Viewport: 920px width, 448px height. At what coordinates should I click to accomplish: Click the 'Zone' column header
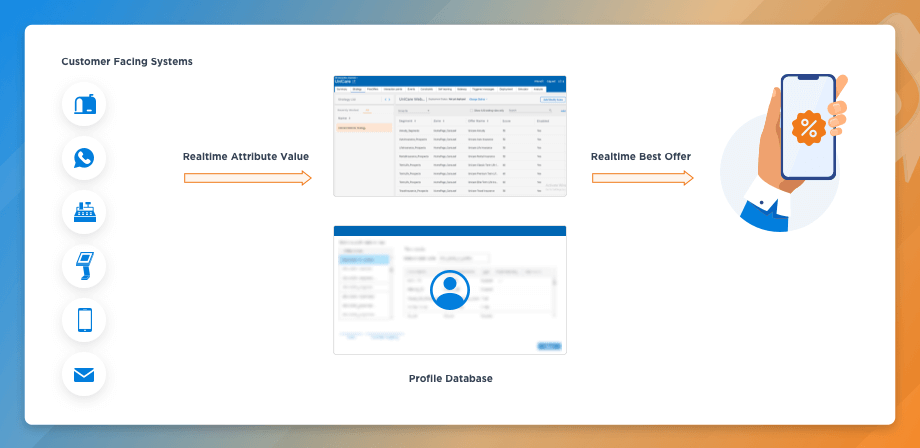click(437, 121)
